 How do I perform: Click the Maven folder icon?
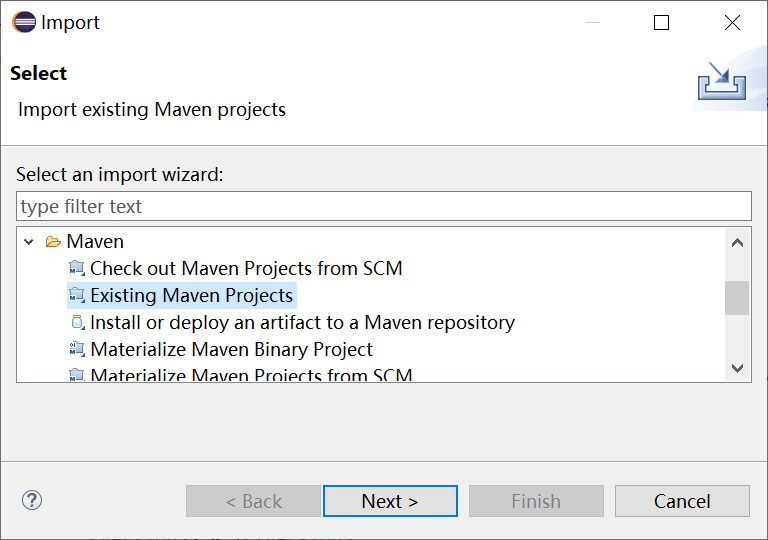click(x=54, y=242)
